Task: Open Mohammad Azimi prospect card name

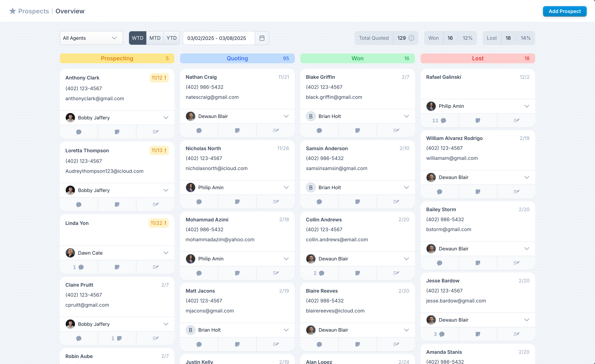Action: [x=207, y=220]
